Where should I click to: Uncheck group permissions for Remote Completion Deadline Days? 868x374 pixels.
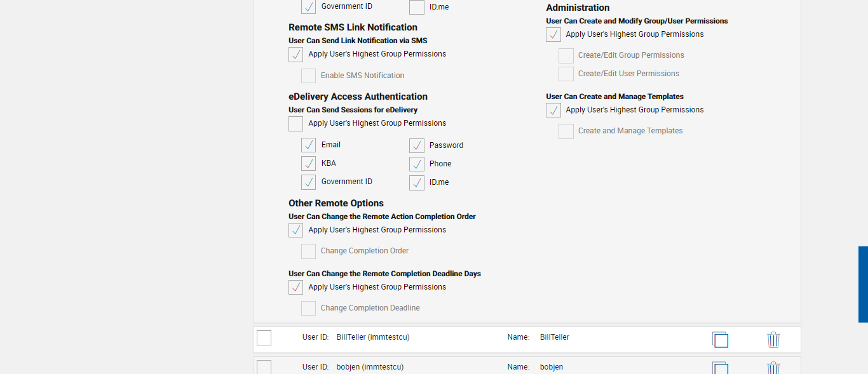point(296,288)
